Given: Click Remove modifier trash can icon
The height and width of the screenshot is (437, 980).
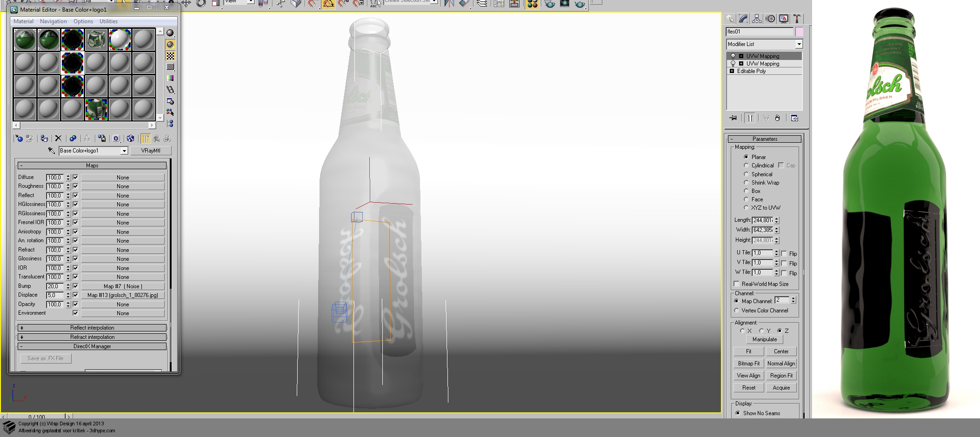Looking at the screenshot, I should coord(777,118).
